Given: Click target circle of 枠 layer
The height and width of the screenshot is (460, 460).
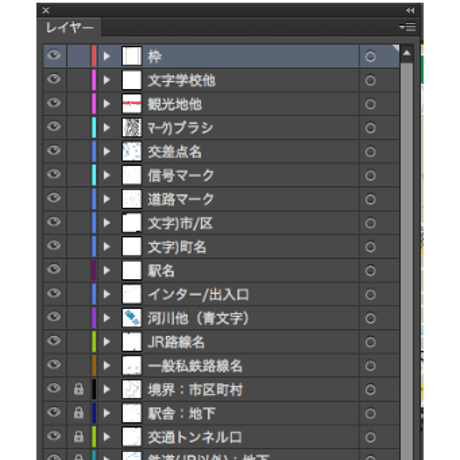Looking at the screenshot, I should (370, 56).
